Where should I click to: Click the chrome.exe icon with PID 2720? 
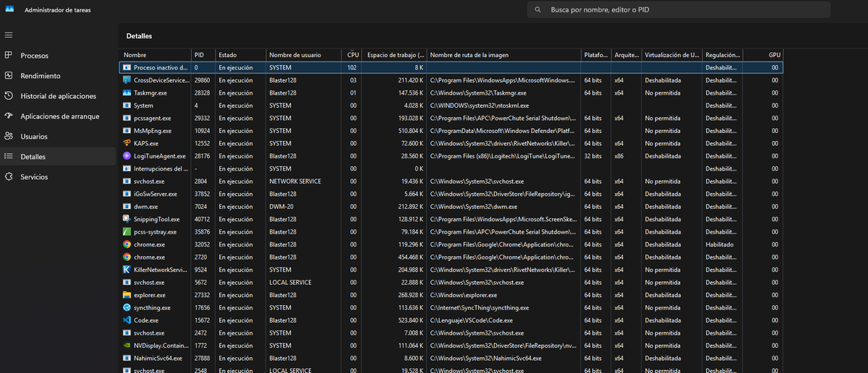(127, 257)
